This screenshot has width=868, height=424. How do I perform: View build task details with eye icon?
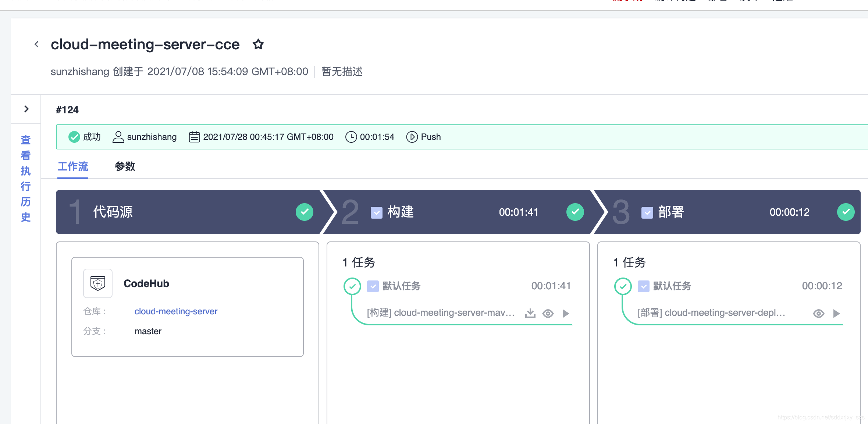click(x=548, y=314)
